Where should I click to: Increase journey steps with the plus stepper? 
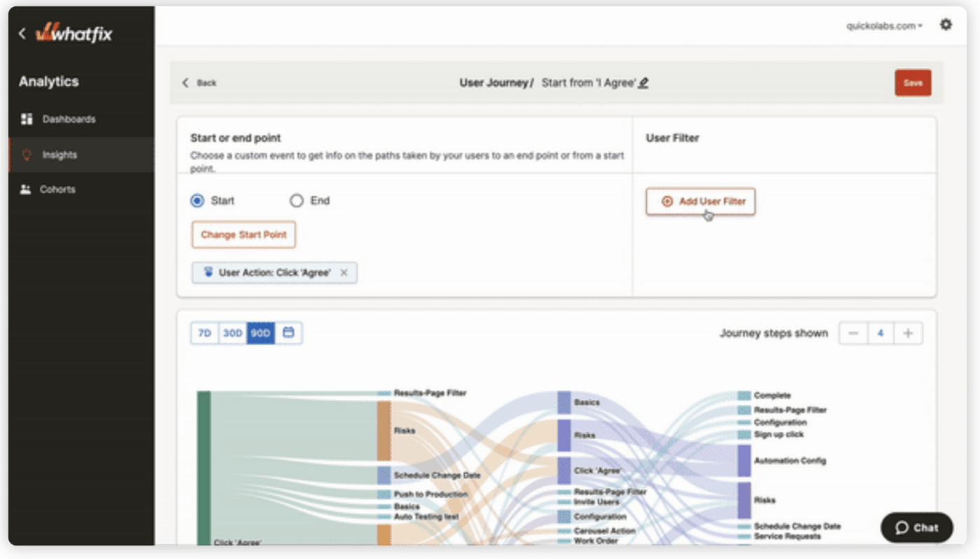(x=908, y=333)
